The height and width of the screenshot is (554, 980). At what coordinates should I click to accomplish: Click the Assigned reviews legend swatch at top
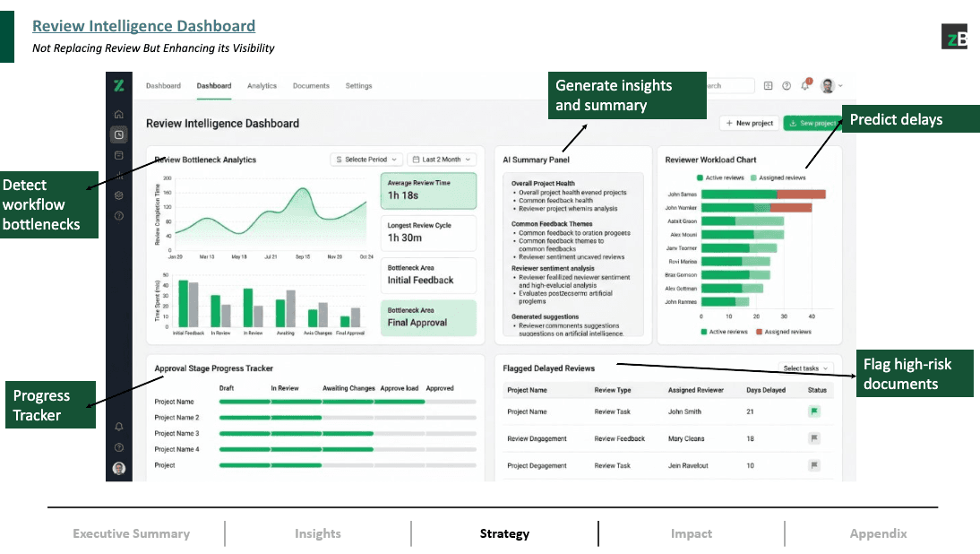pyautogui.click(x=753, y=177)
